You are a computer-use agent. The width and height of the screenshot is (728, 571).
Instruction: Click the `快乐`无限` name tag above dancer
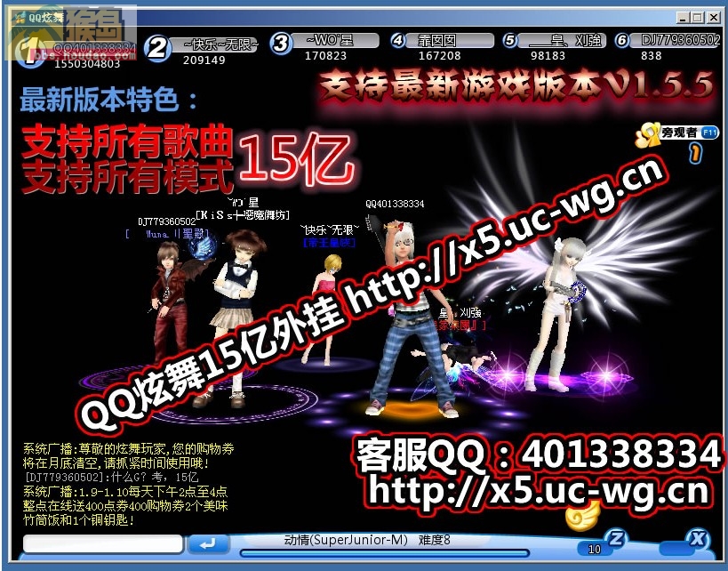point(330,229)
